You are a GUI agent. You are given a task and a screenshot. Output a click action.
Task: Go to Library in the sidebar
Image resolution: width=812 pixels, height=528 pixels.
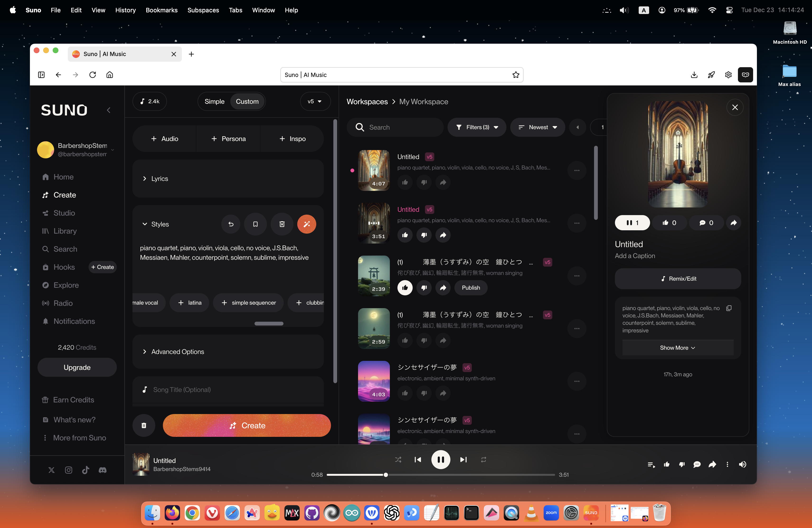[65, 231]
